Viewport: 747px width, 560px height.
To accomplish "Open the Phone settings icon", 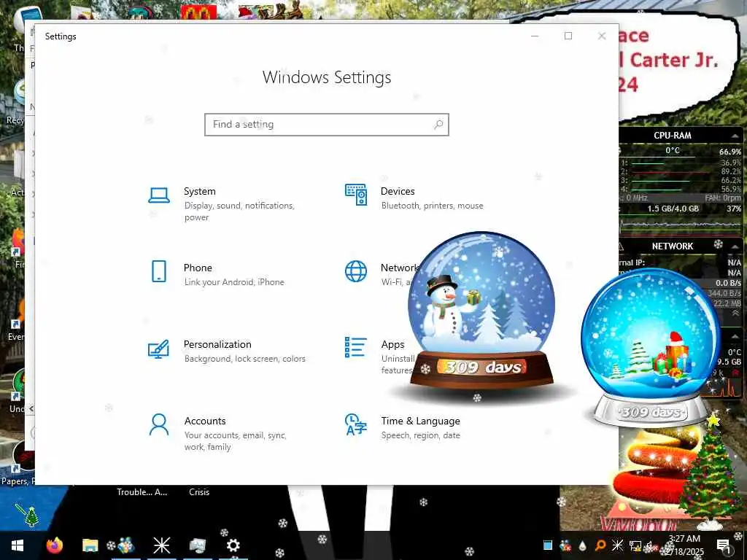I will 159,271.
